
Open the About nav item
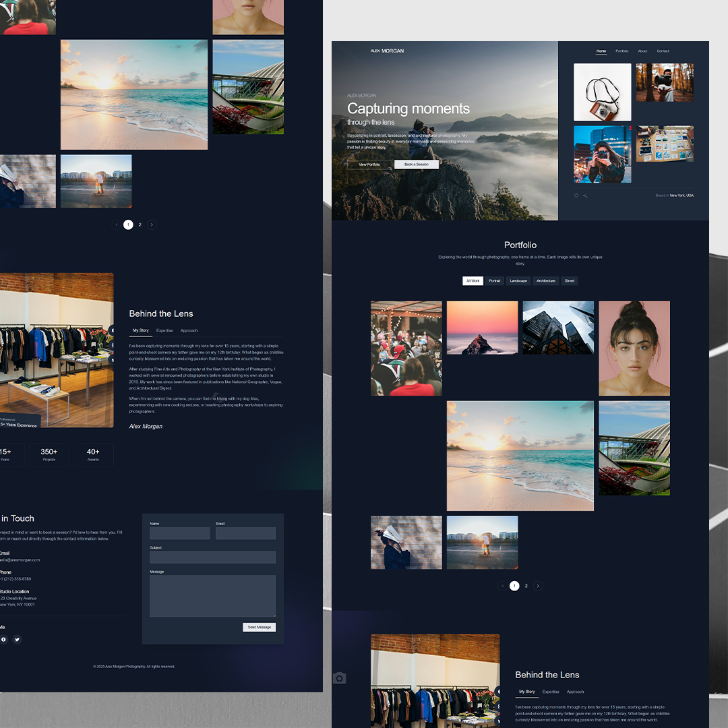point(642,51)
